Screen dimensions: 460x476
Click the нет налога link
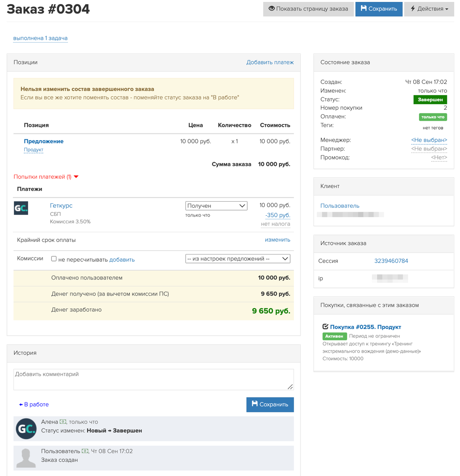[x=276, y=224]
